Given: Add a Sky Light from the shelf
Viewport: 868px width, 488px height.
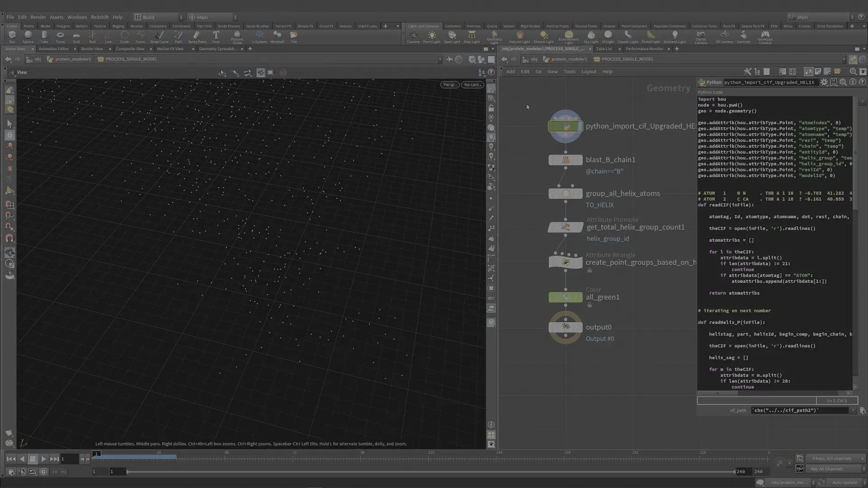Looking at the screenshot, I should (x=591, y=37).
